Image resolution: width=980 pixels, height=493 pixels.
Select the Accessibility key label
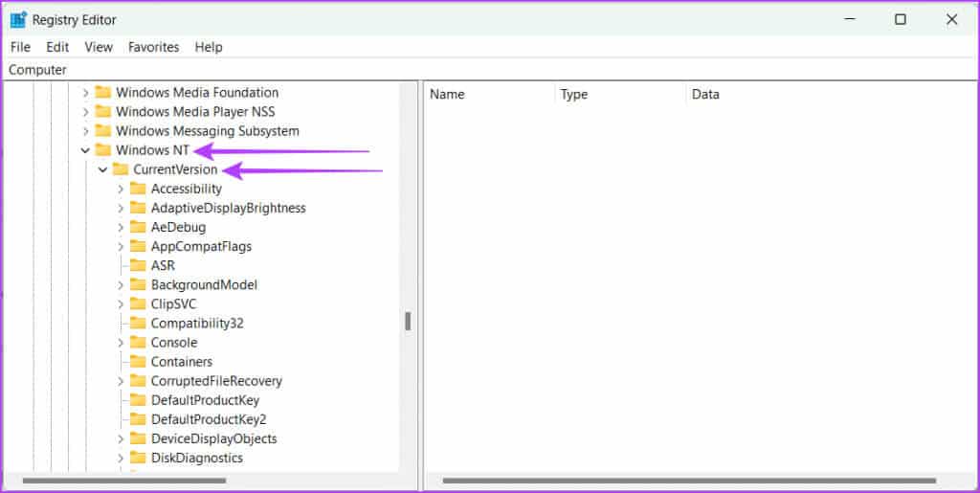[187, 189]
